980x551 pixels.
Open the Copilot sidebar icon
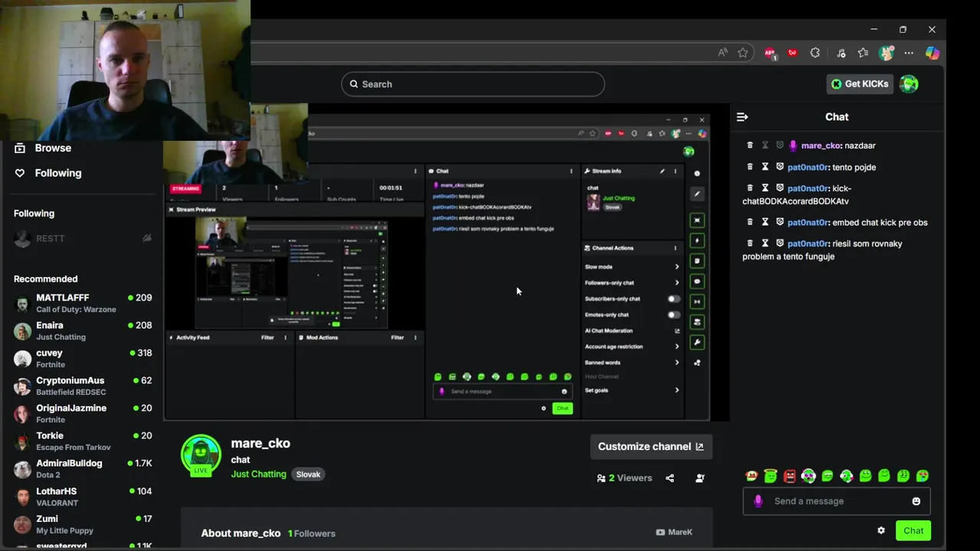(932, 53)
